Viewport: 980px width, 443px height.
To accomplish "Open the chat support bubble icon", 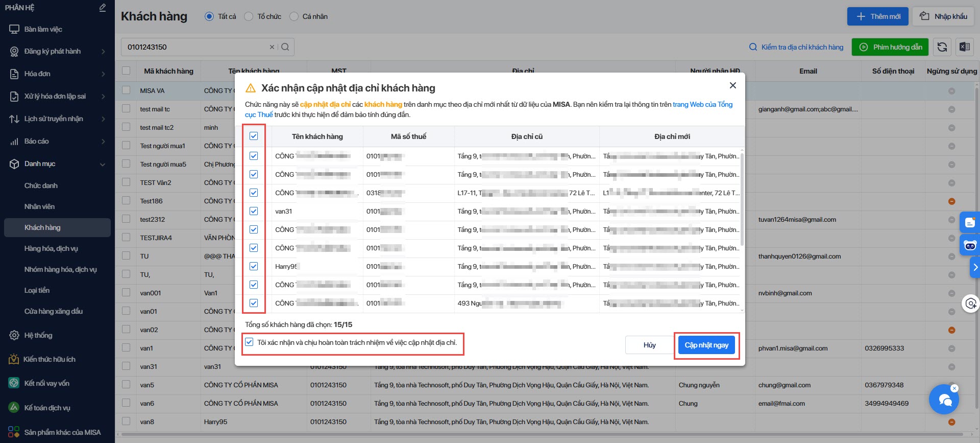I will 944,400.
